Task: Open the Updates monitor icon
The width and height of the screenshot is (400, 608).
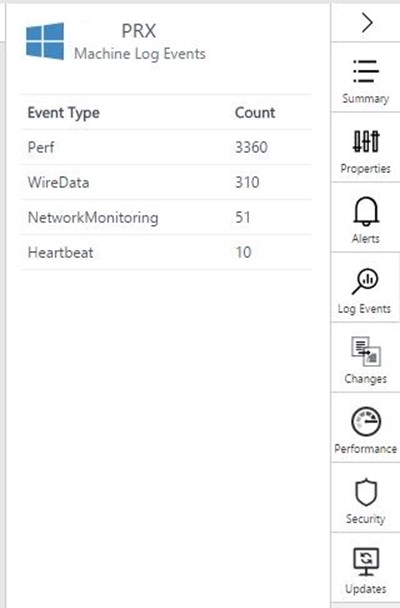Action: click(366, 562)
